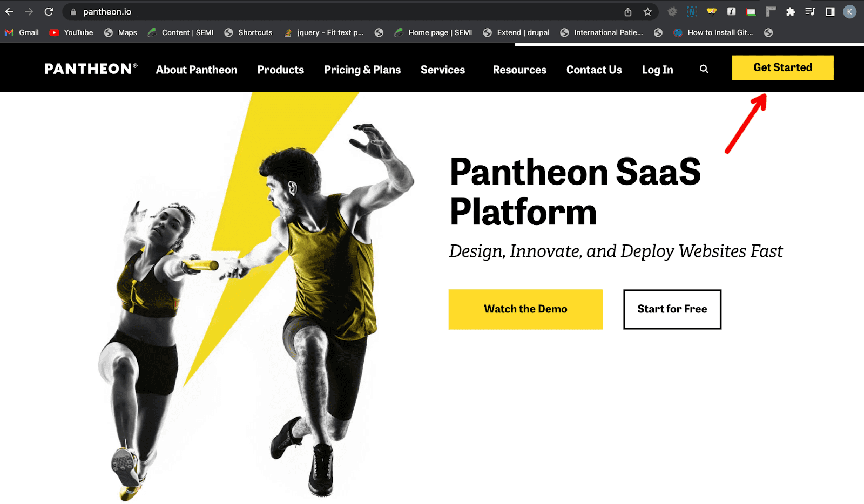Open the red-green framed rectangle extension

pyautogui.click(x=751, y=12)
